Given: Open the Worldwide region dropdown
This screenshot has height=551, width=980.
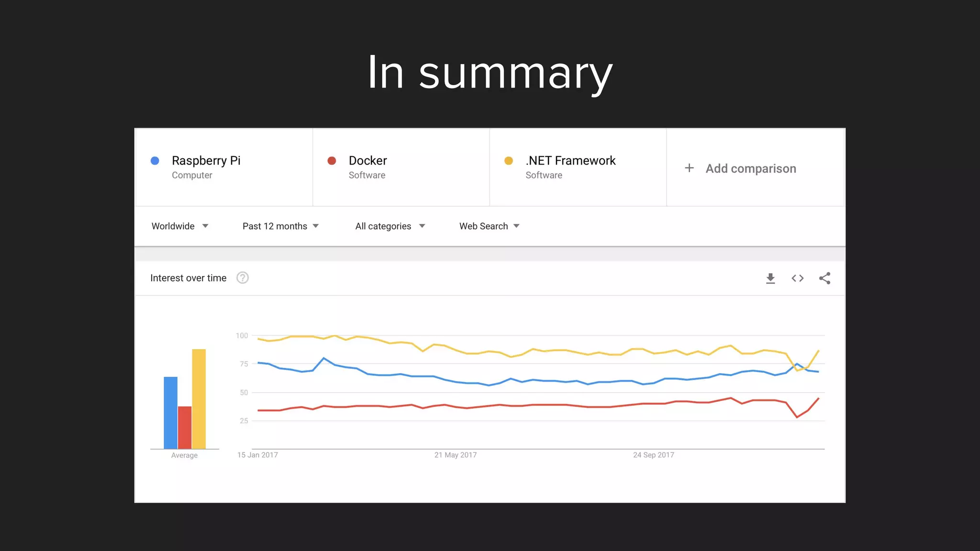Looking at the screenshot, I should 180,226.
